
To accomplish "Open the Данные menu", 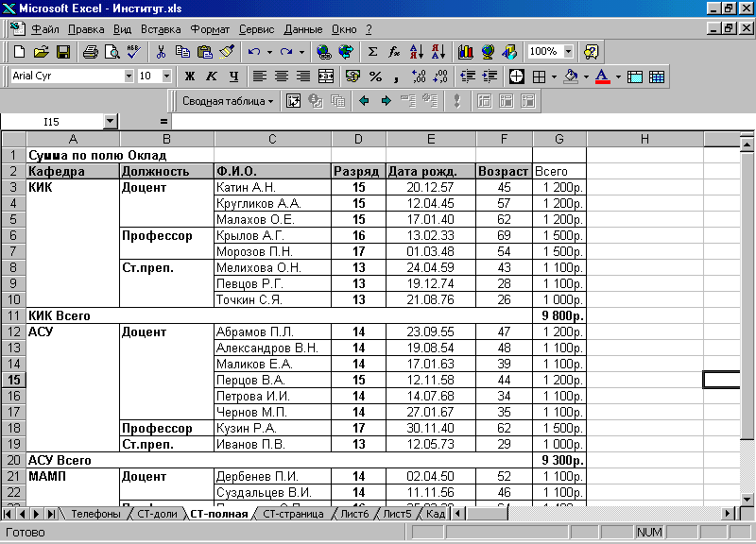I will pos(302,29).
